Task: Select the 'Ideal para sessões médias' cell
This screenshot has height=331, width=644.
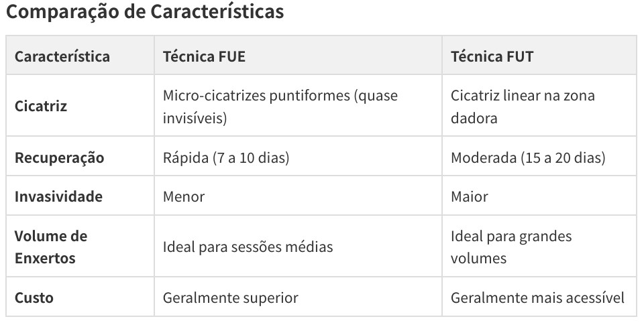Action: (x=248, y=247)
